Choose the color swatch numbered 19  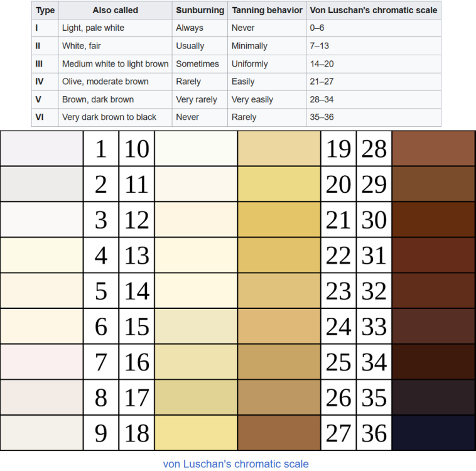[279, 148]
